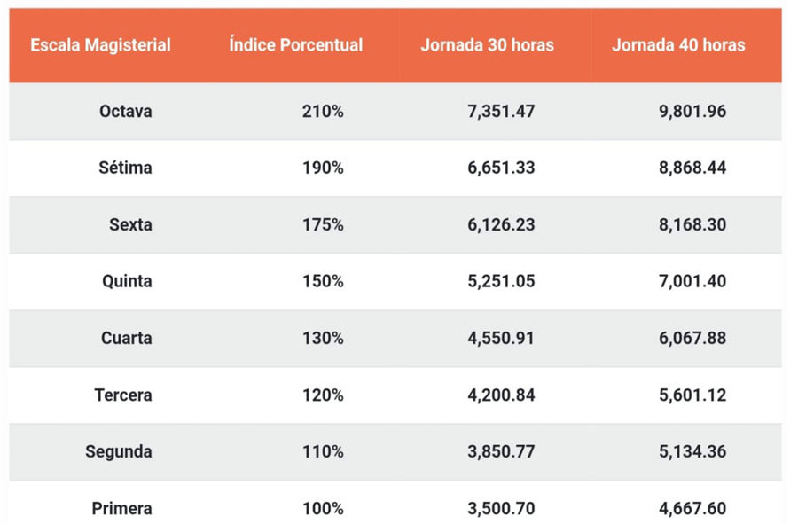Click the Índice Porcentual column header

pyautogui.click(x=295, y=45)
